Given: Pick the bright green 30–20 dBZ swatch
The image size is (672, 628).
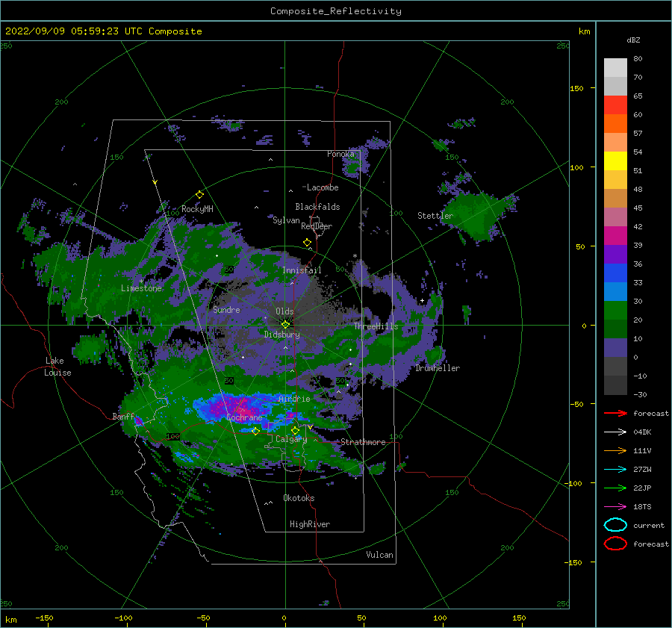Looking at the screenshot, I should click(x=615, y=311).
